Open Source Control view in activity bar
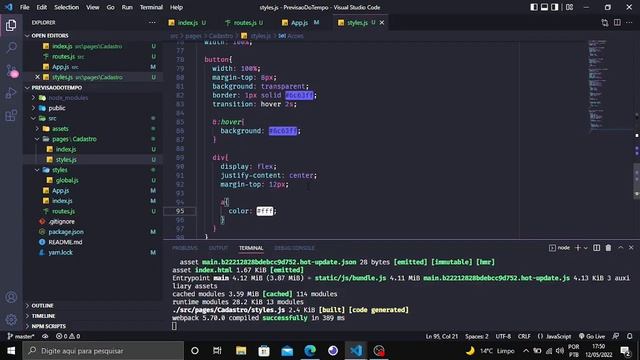 click(x=11, y=70)
